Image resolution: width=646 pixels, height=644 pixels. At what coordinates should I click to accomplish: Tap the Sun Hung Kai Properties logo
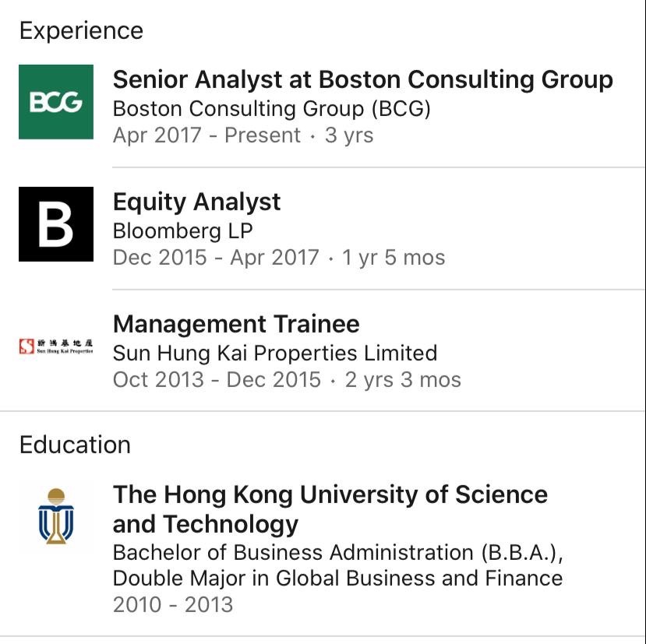[x=56, y=347]
